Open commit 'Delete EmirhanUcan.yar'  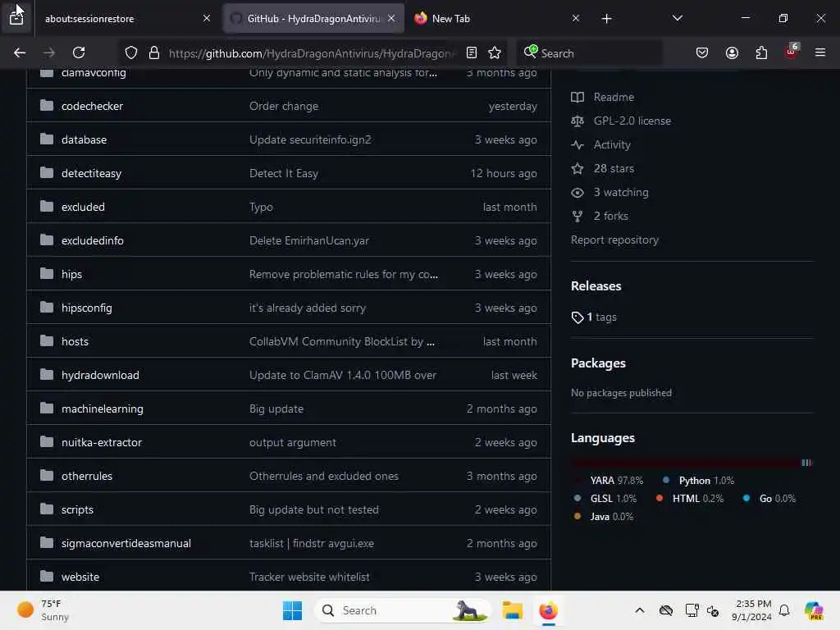pos(309,240)
